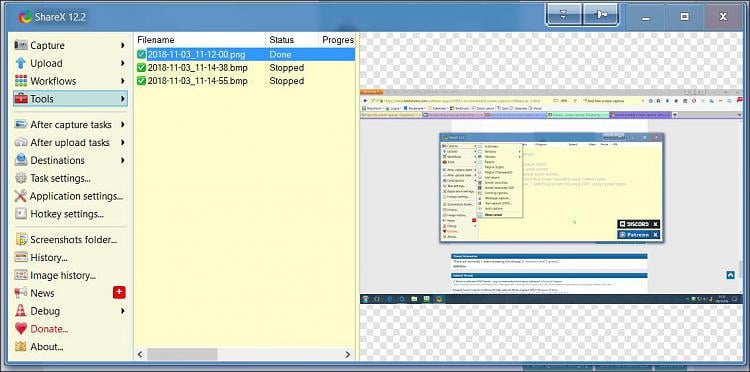Click the Done status cell
This screenshot has height=372, width=750.
pyautogui.click(x=280, y=55)
